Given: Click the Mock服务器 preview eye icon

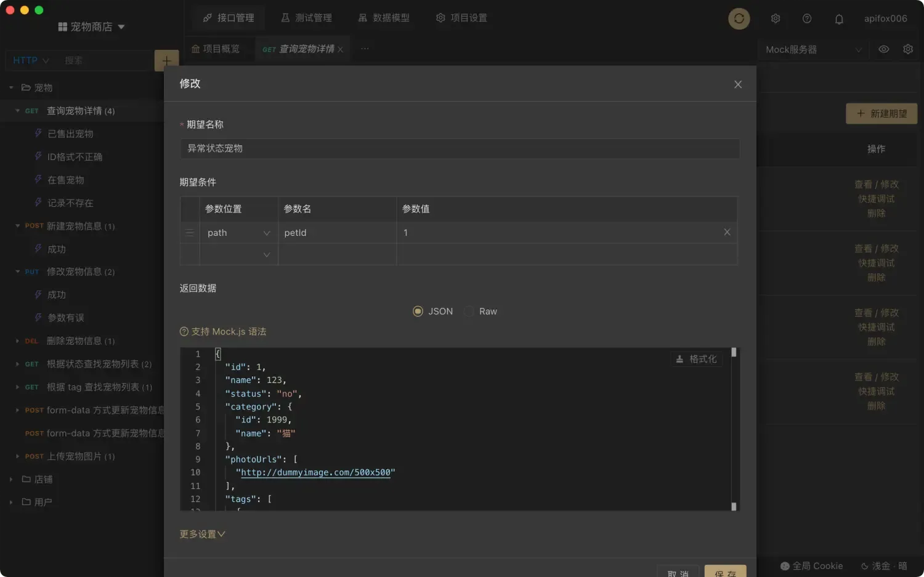Looking at the screenshot, I should (x=883, y=49).
